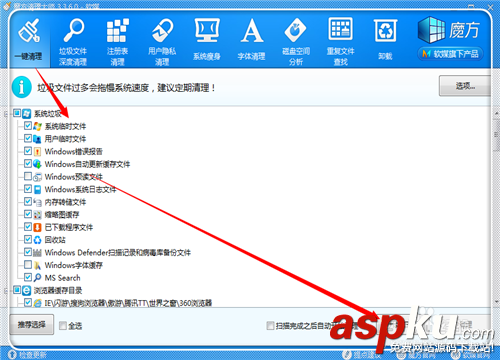Click the Windows自动更新缓存文件 globe icon
Screen dimensions: 500x360
click(x=37, y=164)
